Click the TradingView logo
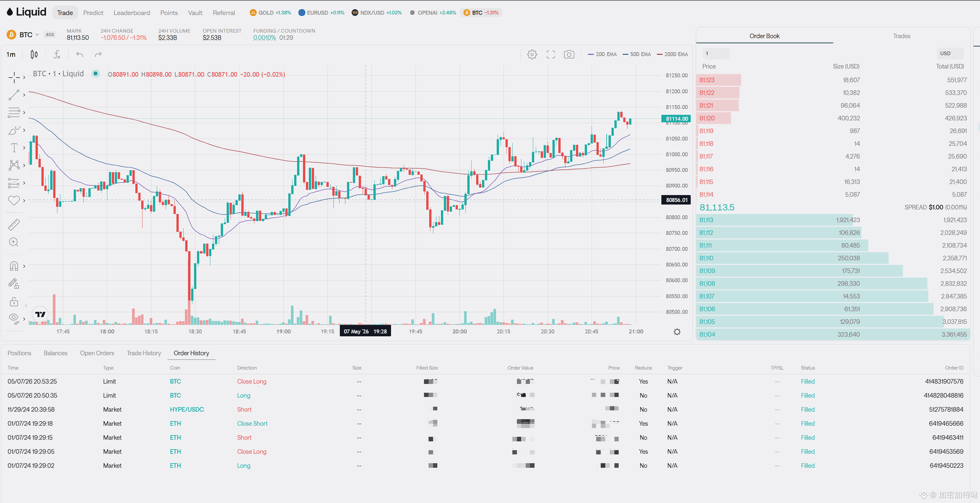This screenshot has width=980, height=503. pyautogui.click(x=40, y=314)
